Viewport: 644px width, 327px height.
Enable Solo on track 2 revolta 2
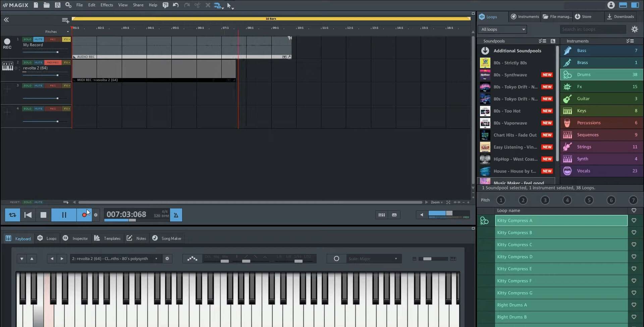coord(27,62)
